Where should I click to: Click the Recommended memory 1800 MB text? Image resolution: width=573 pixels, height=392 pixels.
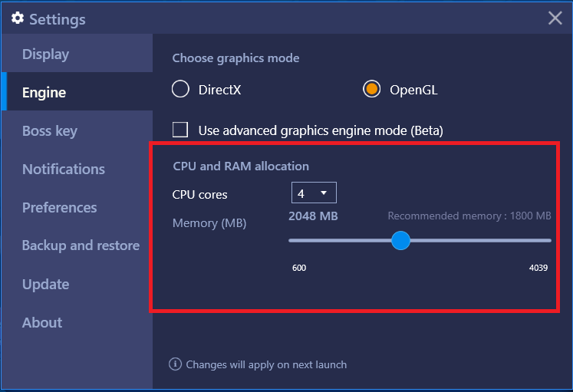pos(469,216)
